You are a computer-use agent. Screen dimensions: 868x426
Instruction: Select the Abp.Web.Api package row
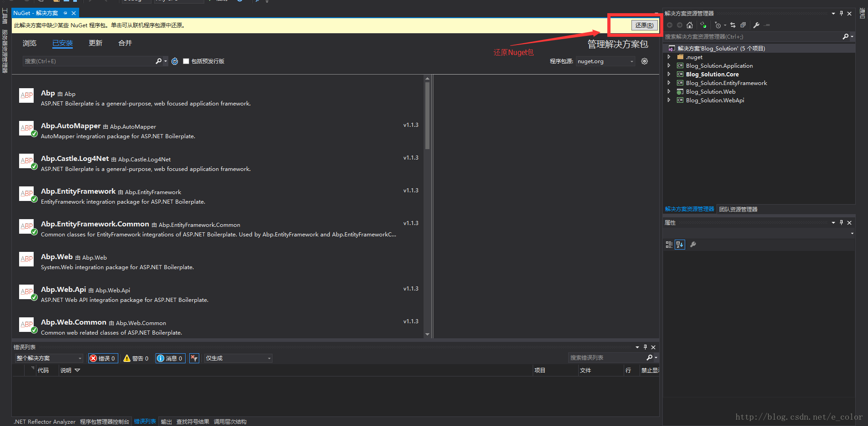click(218, 295)
